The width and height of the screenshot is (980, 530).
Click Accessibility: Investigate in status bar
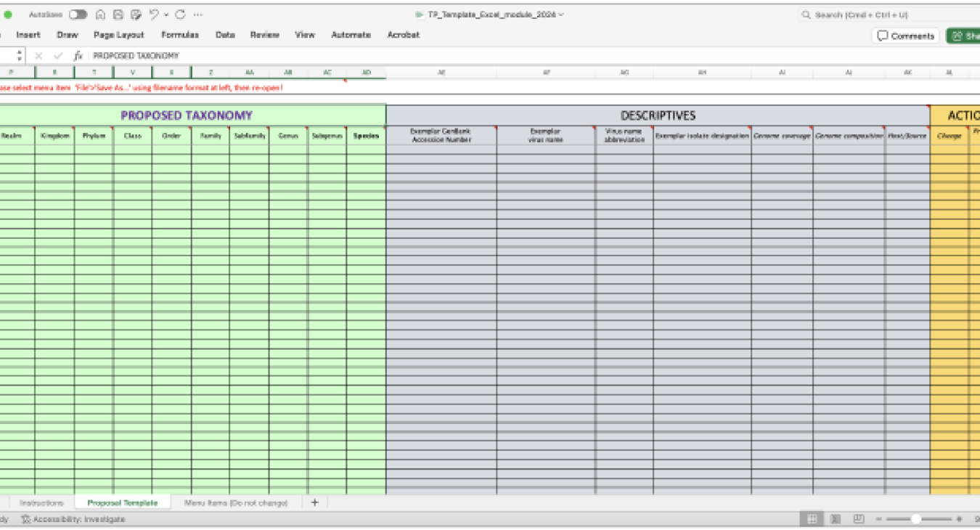73,519
